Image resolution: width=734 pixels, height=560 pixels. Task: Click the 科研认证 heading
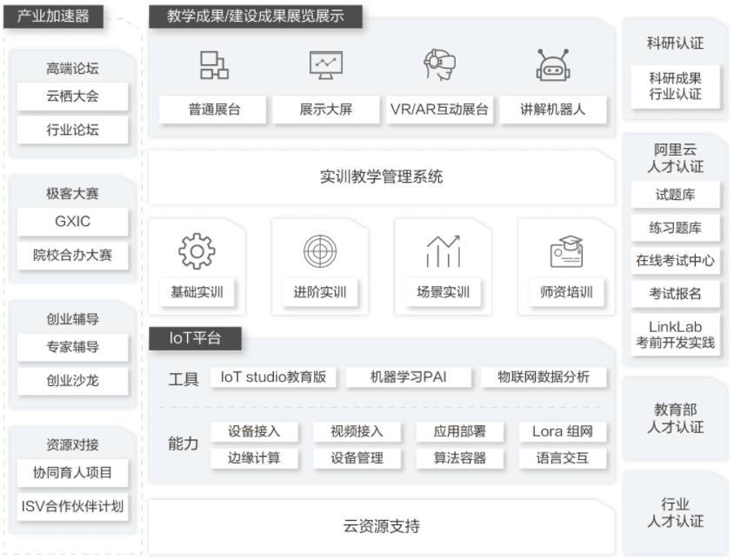[x=676, y=43]
